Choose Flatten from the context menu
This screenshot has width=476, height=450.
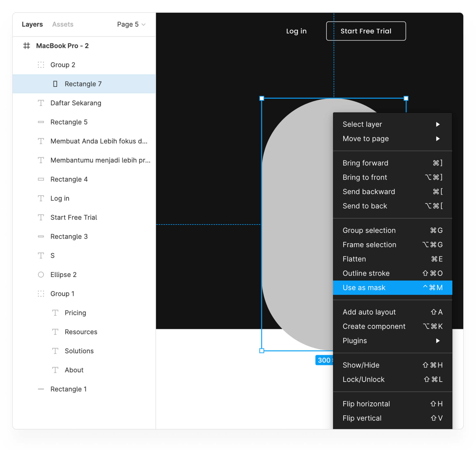click(354, 259)
